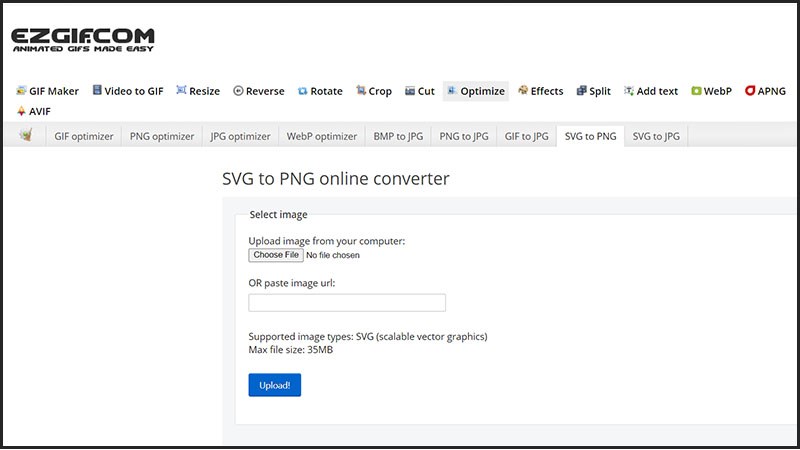Open the BMP to JPG tab
Screen dimensions: 800x450
click(x=398, y=136)
